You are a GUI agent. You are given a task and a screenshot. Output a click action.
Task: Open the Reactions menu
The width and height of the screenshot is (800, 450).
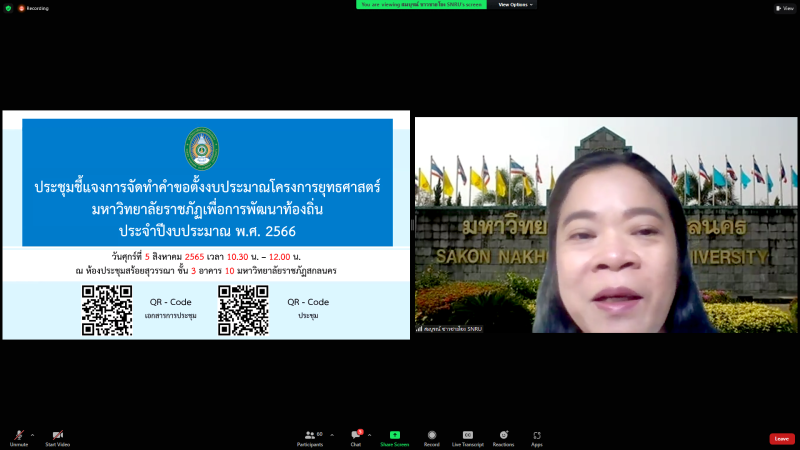point(503,436)
